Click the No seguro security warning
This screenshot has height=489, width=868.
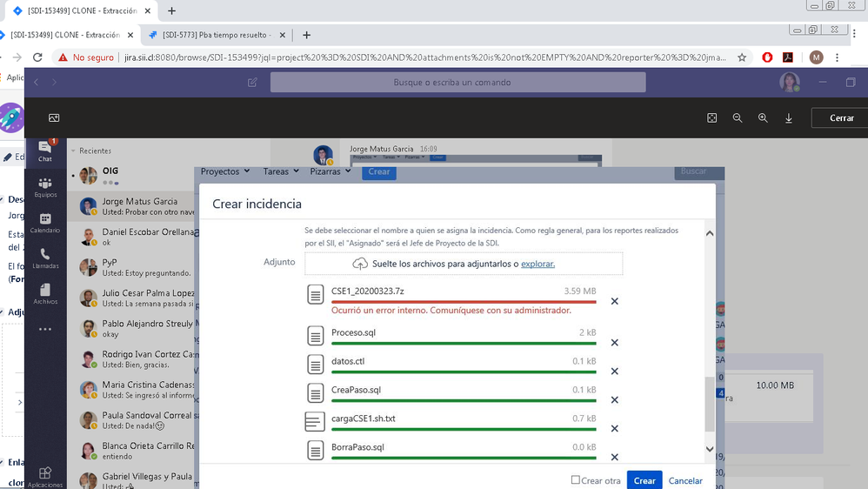pos(86,57)
